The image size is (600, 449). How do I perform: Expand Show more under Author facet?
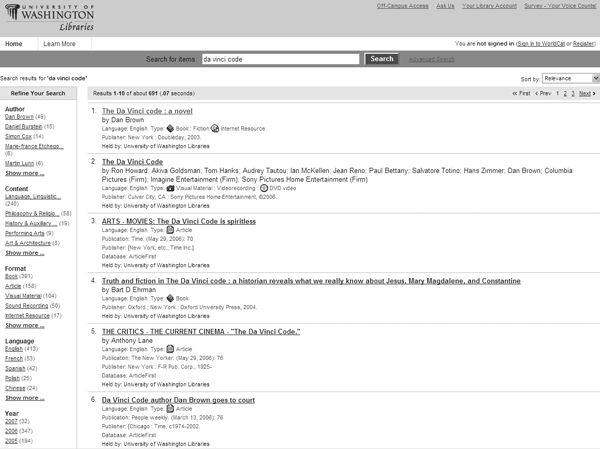pos(24,173)
